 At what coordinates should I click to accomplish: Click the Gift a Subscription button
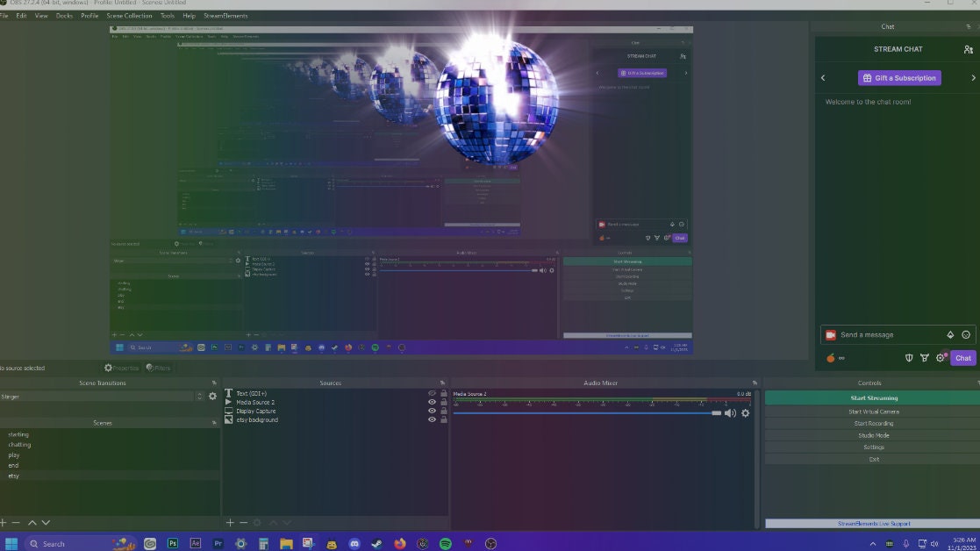(899, 77)
